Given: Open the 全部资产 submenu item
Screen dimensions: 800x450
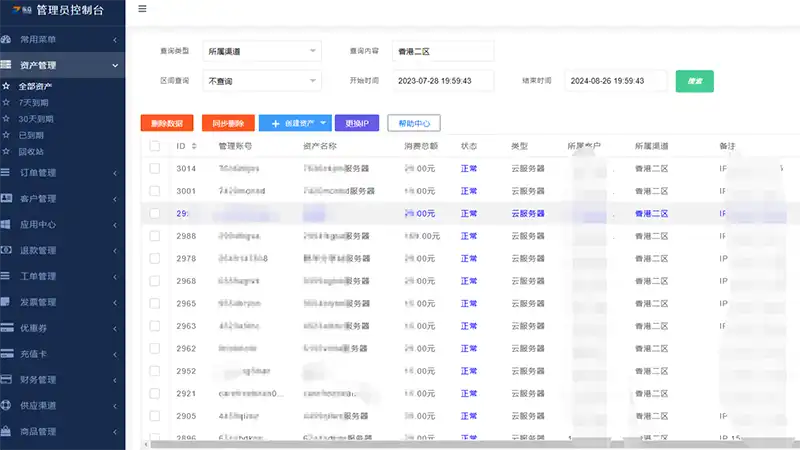Looking at the screenshot, I should (35, 86).
